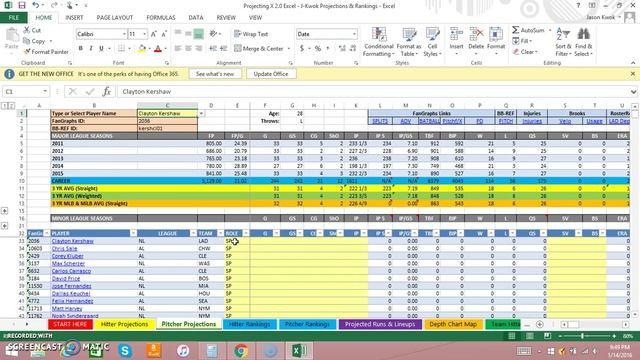Click the START HERE sheet tab
640x360 pixels.
[70, 324]
